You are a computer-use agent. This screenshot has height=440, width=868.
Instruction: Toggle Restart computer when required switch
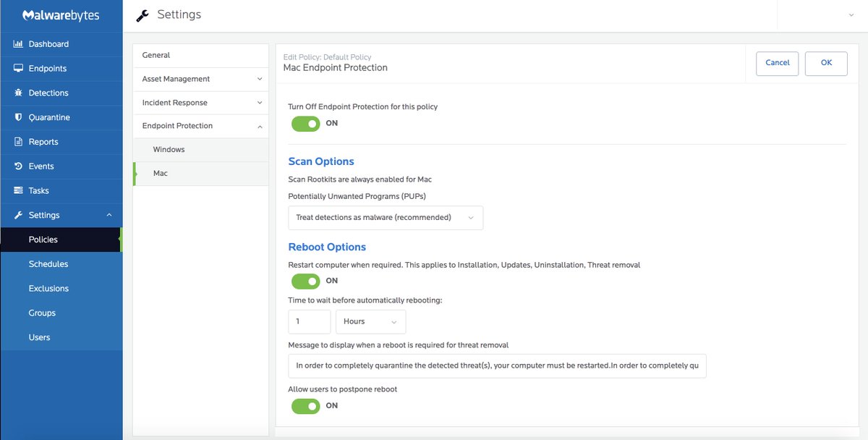[305, 281]
